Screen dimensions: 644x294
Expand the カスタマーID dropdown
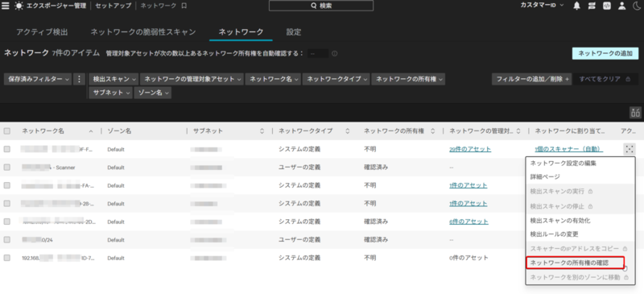point(542,6)
